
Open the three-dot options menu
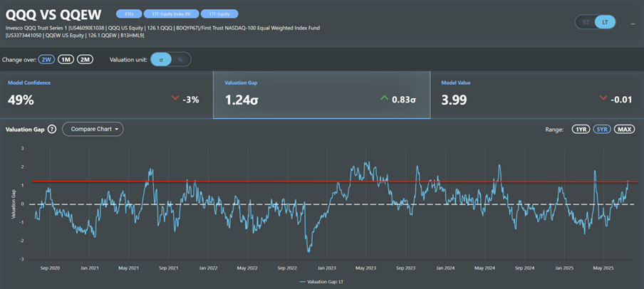click(633, 23)
